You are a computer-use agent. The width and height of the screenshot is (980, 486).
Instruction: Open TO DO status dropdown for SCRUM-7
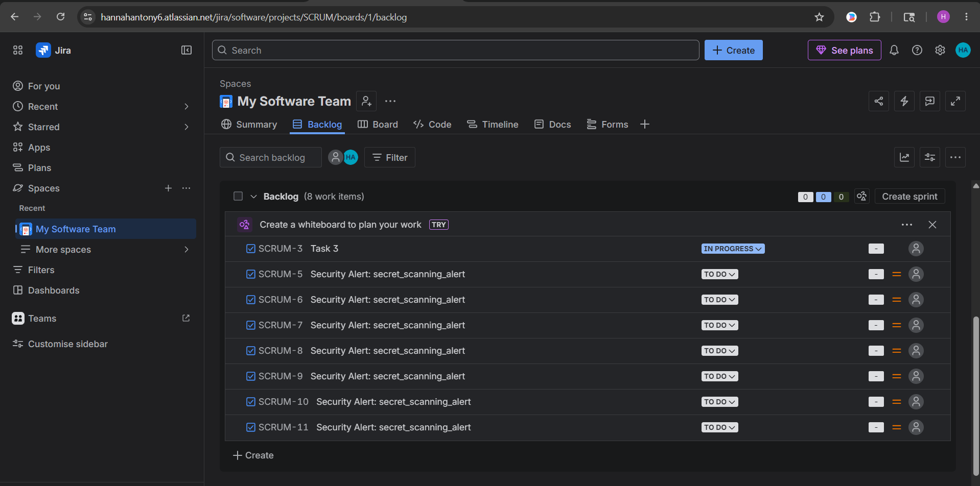point(719,325)
